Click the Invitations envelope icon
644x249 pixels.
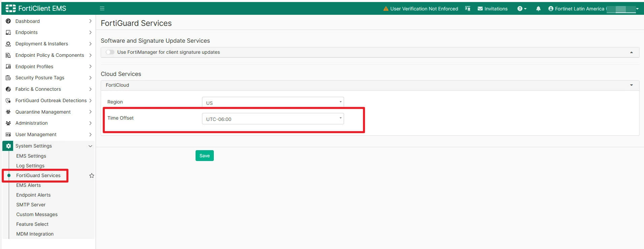[480, 9]
